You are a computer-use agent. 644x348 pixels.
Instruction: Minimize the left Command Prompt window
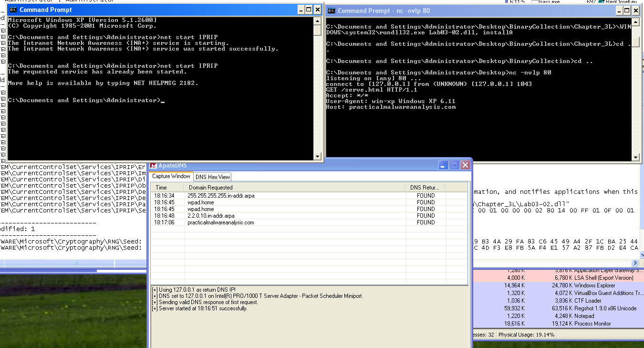pos(301,10)
